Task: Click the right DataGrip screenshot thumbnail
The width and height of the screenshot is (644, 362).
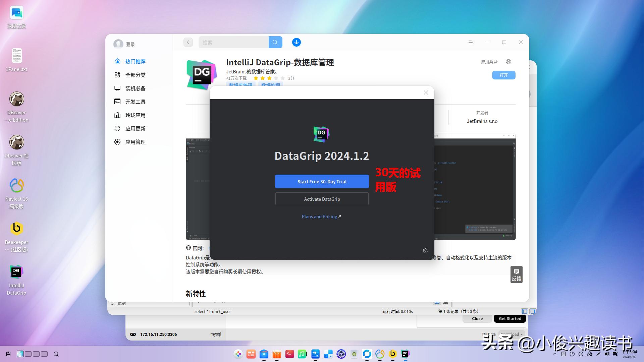Action: coord(475,187)
